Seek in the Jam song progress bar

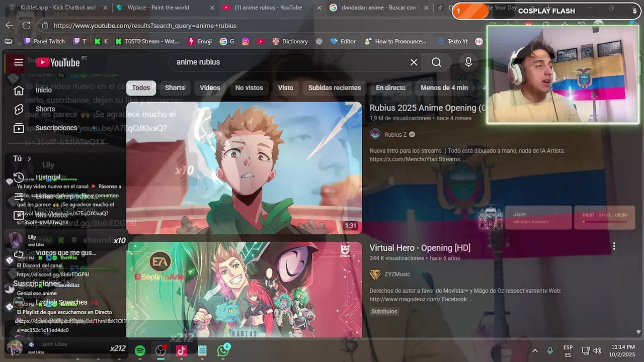click(x=604, y=222)
